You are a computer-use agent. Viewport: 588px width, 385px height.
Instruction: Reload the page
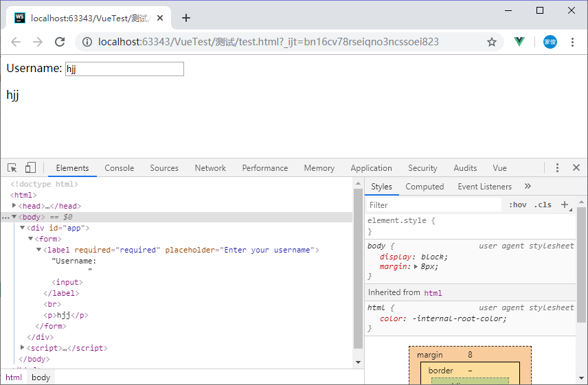pyautogui.click(x=60, y=42)
